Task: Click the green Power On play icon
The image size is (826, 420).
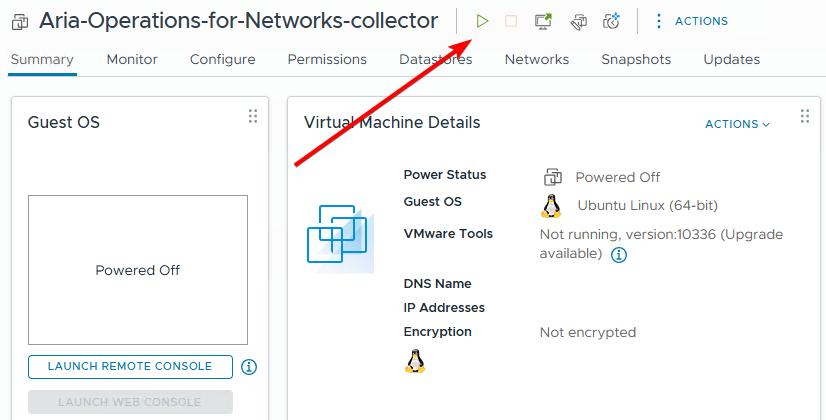Action: (x=483, y=21)
